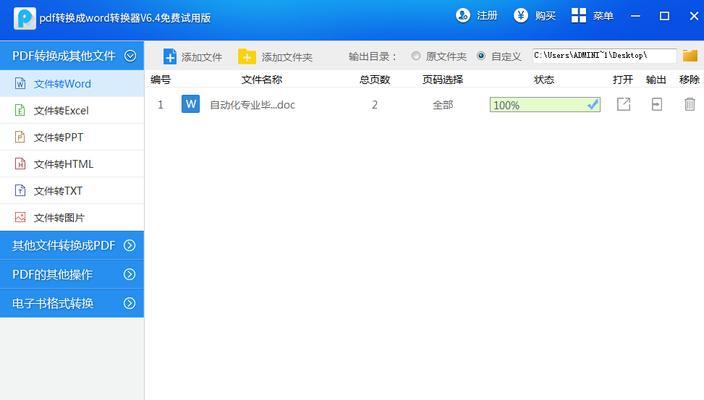Image resolution: width=704 pixels, height=400 pixels.
Task: Select 文件转Excel menu item
Action: point(72,110)
